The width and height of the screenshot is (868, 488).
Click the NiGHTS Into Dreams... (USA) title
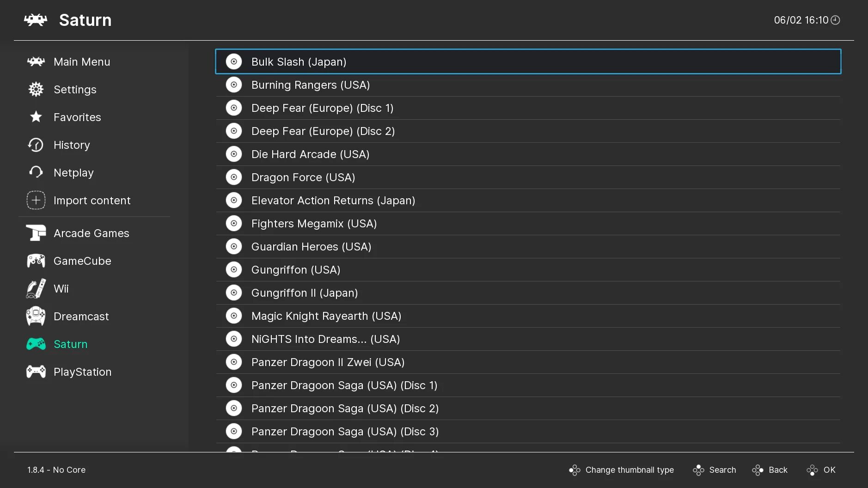[x=326, y=339]
